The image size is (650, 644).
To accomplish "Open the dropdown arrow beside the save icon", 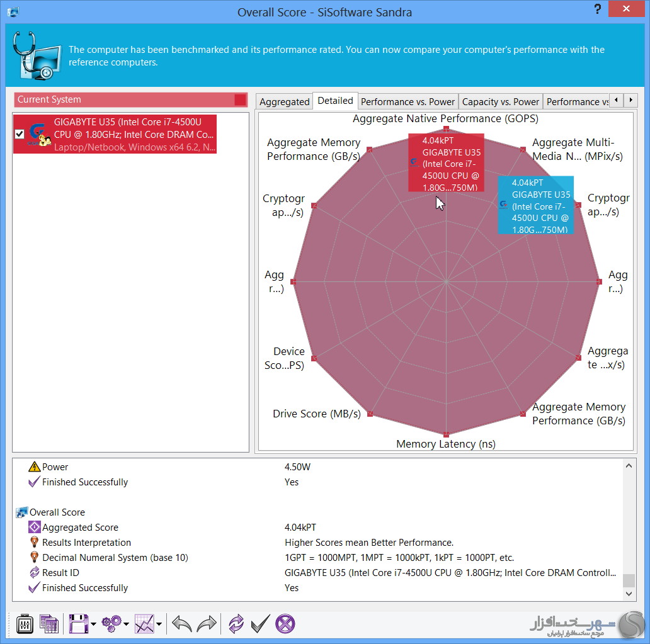I will click(x=93, y=624).
